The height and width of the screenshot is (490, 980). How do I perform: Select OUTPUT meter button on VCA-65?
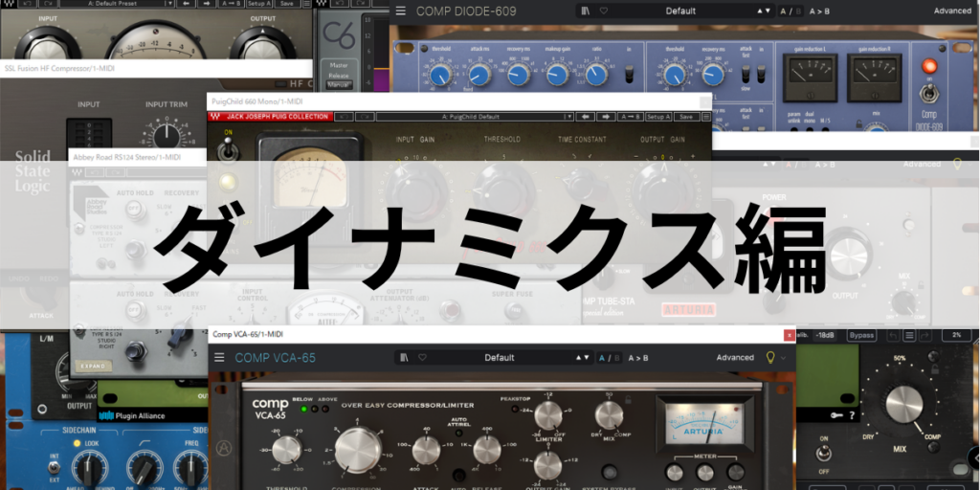(x=705, y=472)
